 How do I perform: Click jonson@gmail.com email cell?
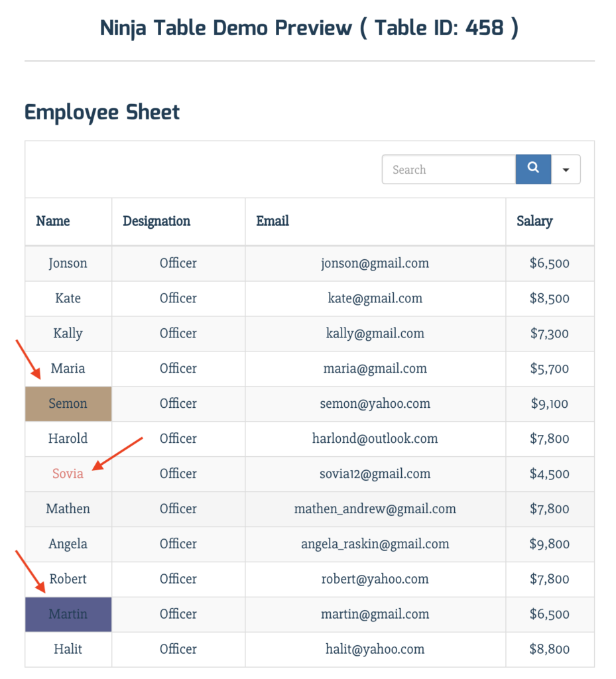[375, 263]
